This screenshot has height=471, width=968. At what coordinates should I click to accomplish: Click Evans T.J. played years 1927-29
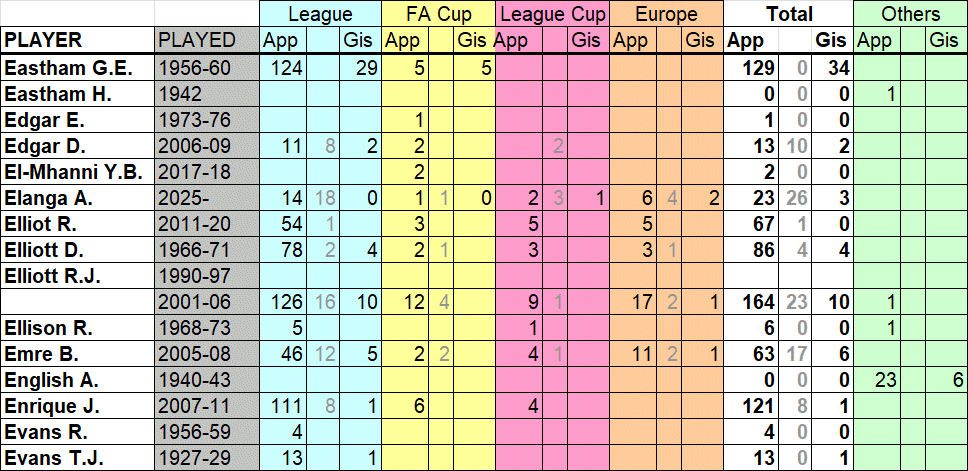206,459
